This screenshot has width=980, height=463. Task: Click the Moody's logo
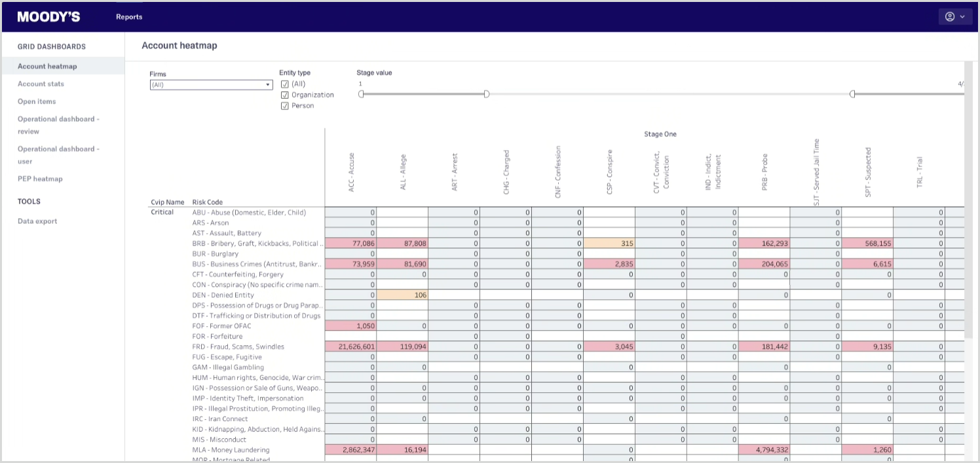pyautogui.click(x=48, y=17)
